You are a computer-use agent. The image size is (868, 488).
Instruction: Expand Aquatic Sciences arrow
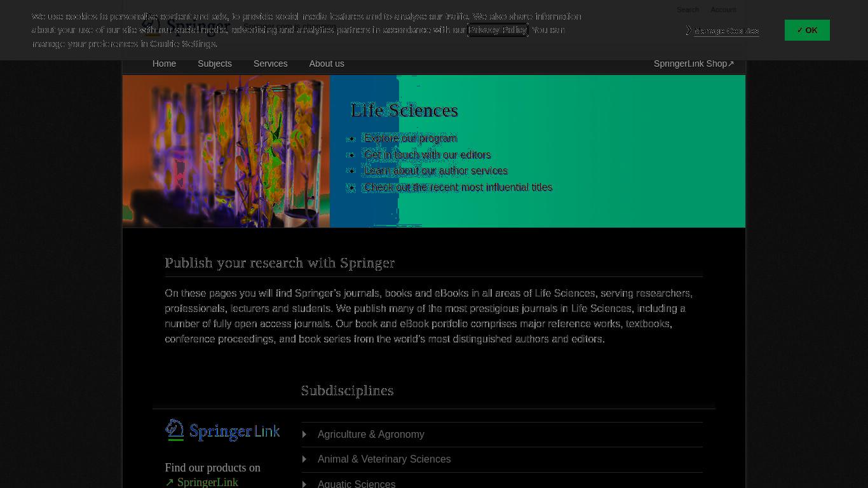304,484
